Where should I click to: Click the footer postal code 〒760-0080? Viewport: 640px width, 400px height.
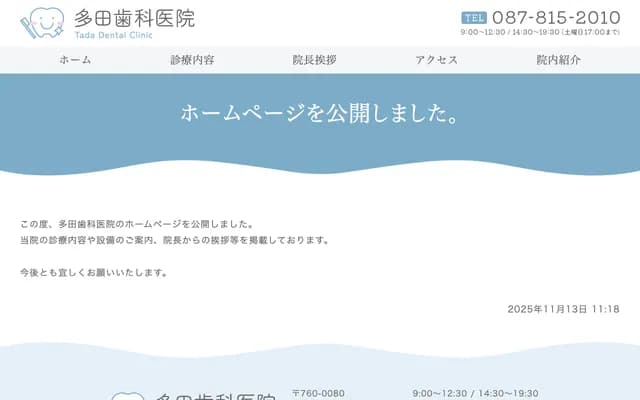[x=318, y=394]
